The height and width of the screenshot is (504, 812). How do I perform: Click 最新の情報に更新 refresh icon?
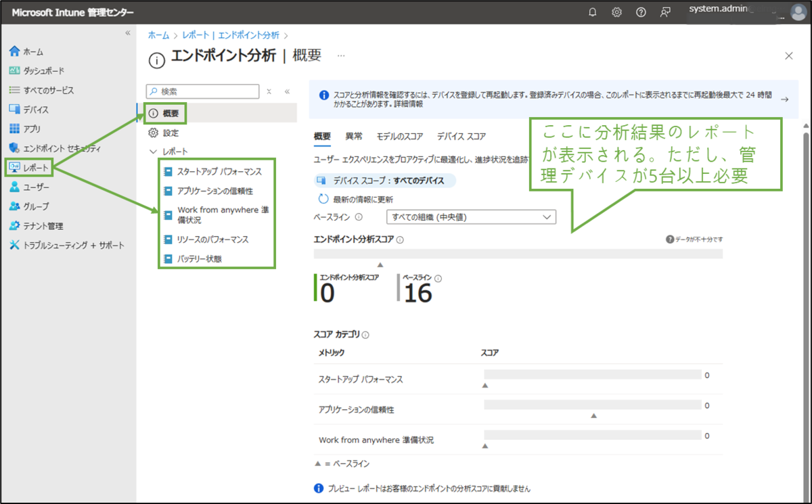point(323,199)
